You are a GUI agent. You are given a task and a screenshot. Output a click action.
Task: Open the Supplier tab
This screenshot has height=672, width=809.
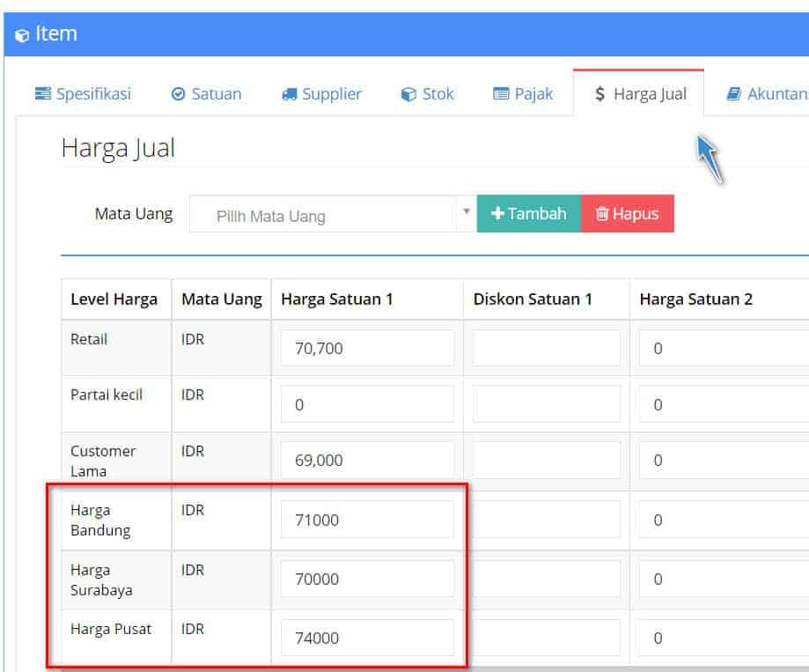(321, 93)
